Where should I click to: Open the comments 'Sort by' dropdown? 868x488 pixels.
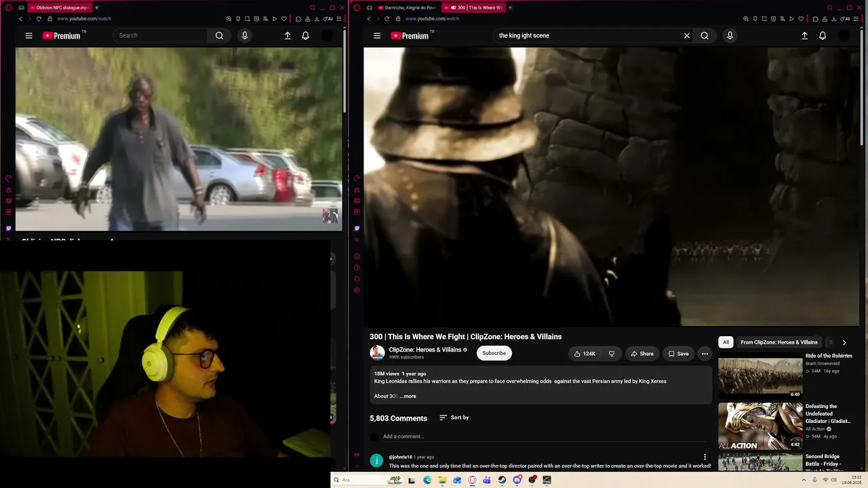coord(454,418)
